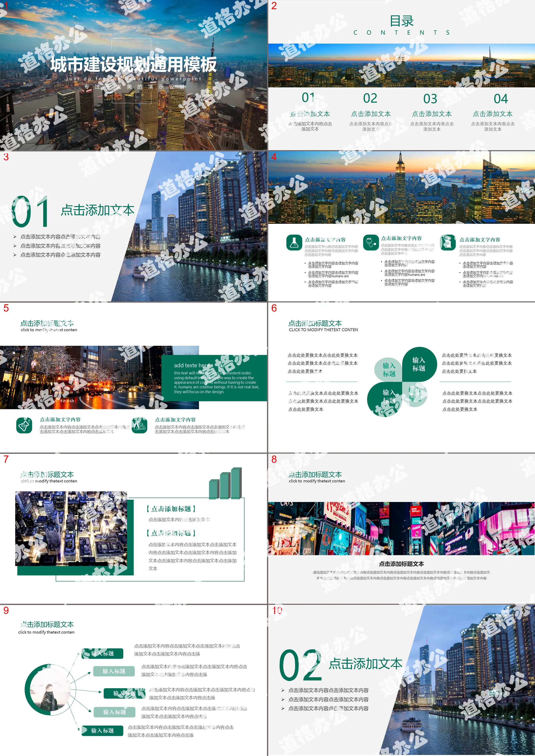The width and height of the screenshot is (535, 756).
Task: Click bold 点击添加标题文本 caption below slide 8 photo
Action: 401,564
